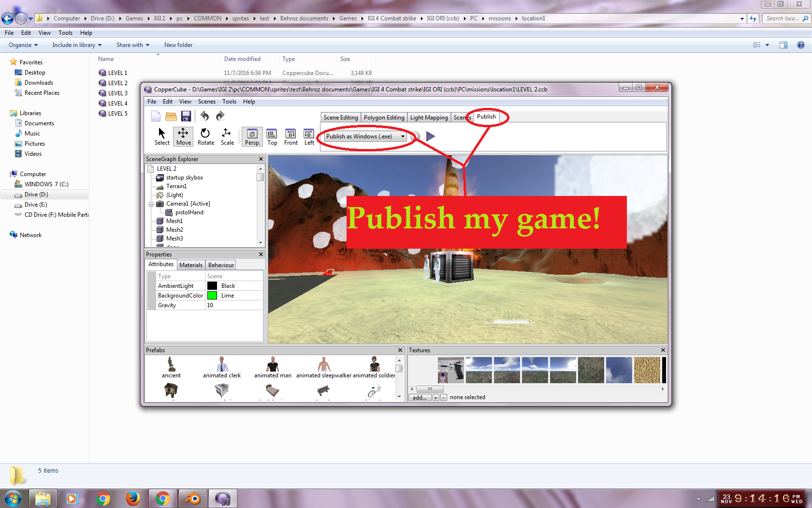812x508 pixels.
Task: Activate the Scale tool
Action: coord(227,136)
